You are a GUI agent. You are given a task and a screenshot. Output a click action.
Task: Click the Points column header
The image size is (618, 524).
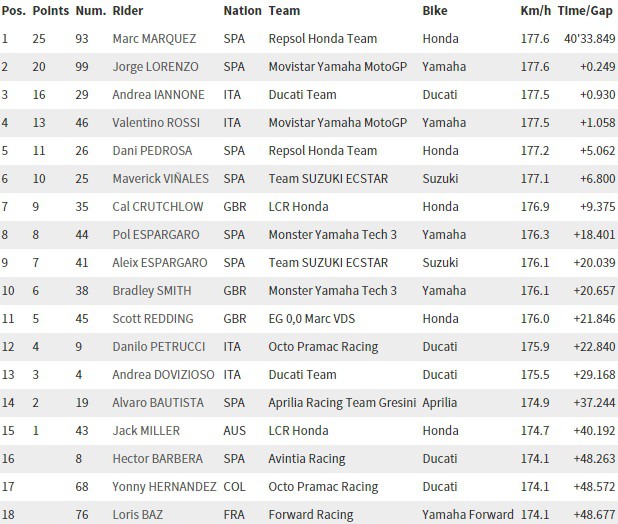(49, 11)
